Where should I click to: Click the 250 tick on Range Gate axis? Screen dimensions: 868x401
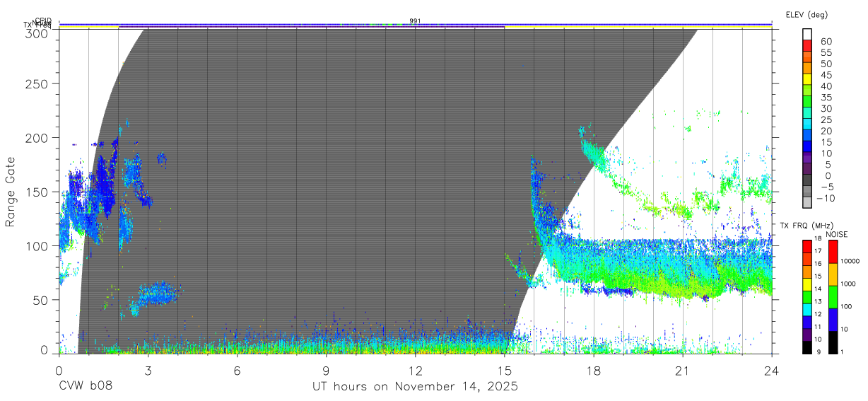click(37, 84)
